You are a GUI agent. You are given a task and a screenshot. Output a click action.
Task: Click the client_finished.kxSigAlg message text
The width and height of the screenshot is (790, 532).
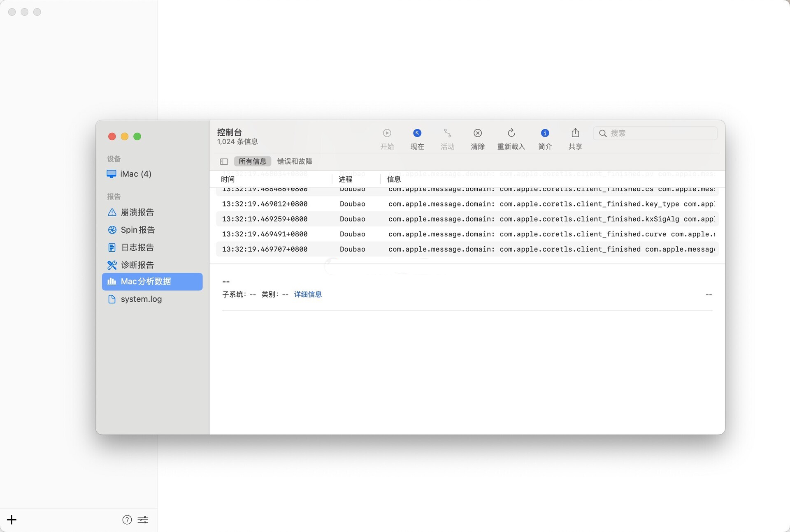click(551, 219)
